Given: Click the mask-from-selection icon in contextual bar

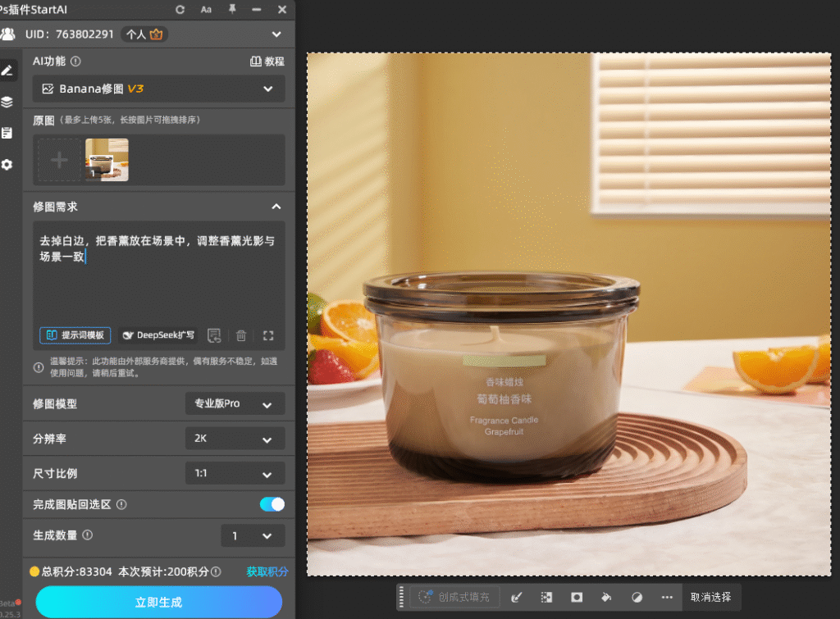Looking at the screenshot, I should coord(577,597).
